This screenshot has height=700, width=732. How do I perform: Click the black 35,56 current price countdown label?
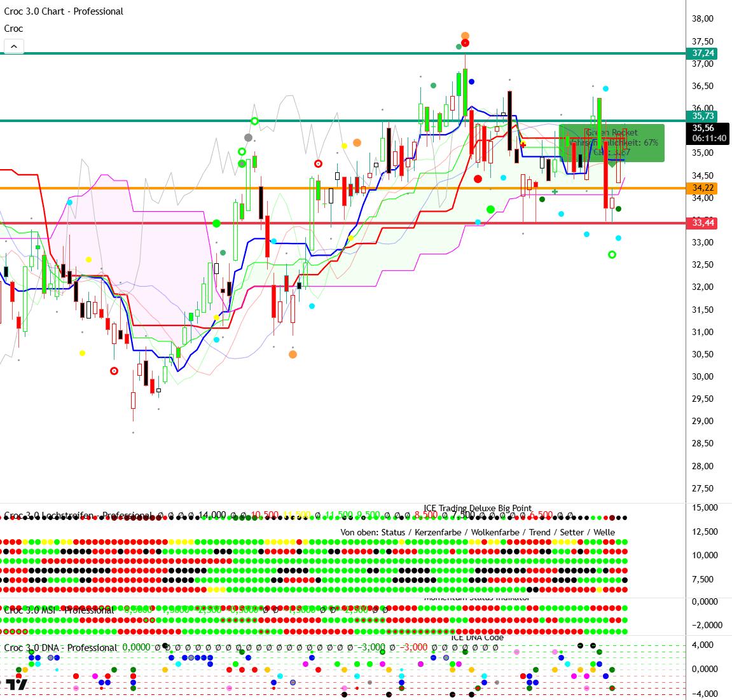(x=708, y=133)
